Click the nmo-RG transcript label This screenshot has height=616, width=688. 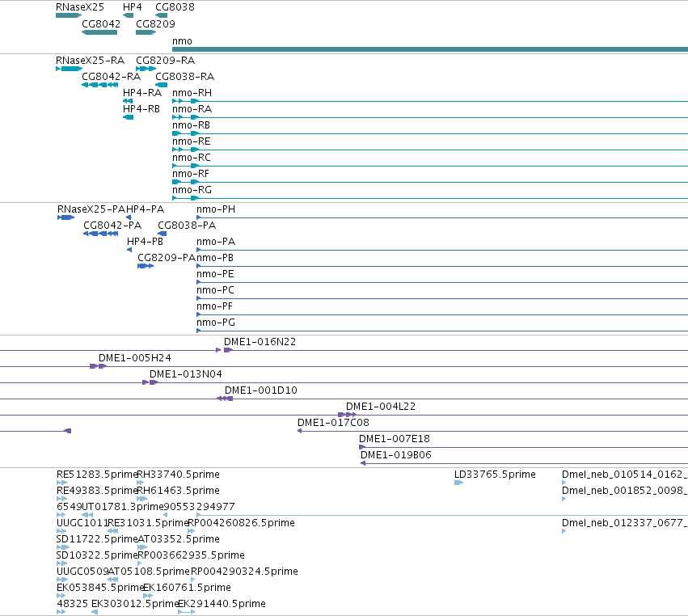[192, 190]
